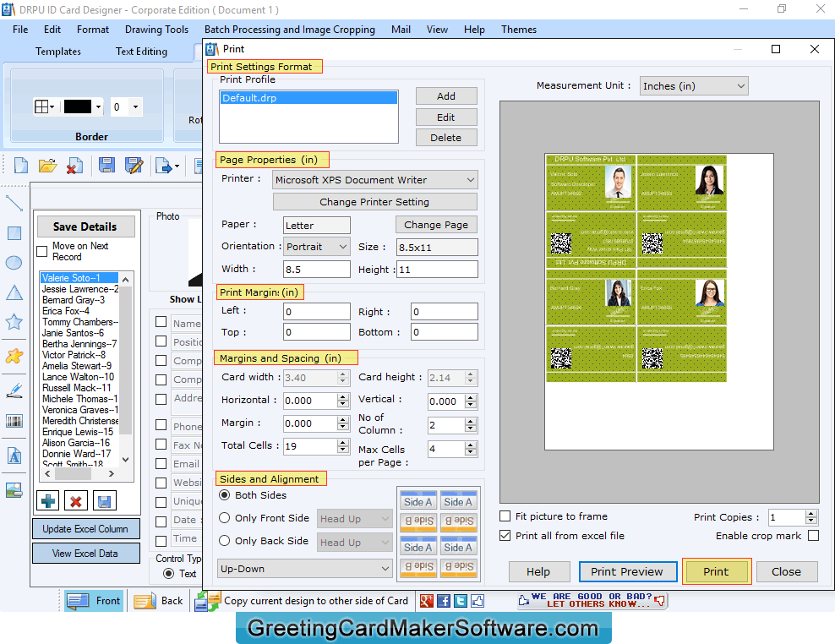Select Both Sides radio button
Image resolution: width=835 pixels, height=644 pixels.
point(225,495)
